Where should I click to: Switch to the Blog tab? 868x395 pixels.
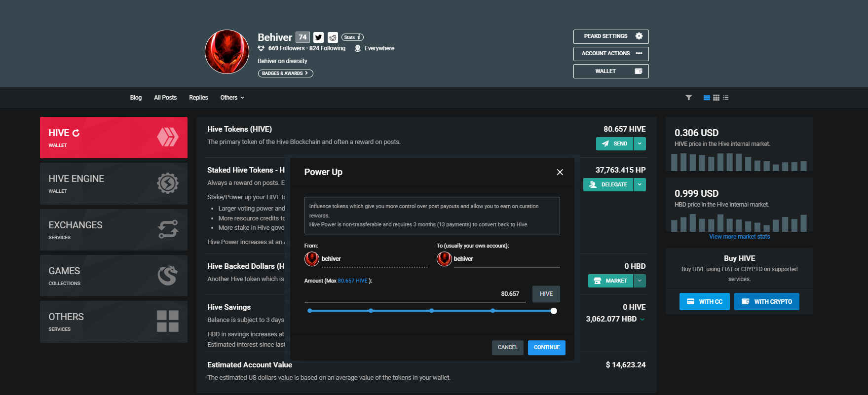(136, 98)
